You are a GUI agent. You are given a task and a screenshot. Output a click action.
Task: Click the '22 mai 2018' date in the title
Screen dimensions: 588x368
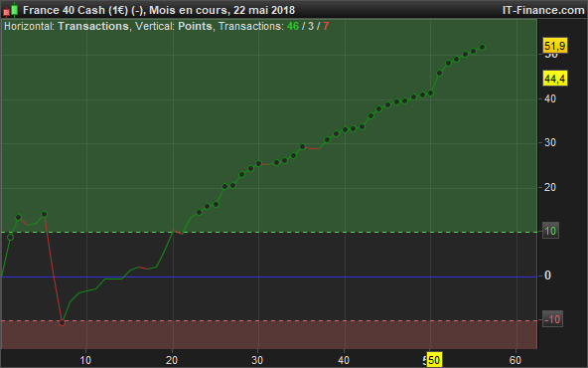264,10
